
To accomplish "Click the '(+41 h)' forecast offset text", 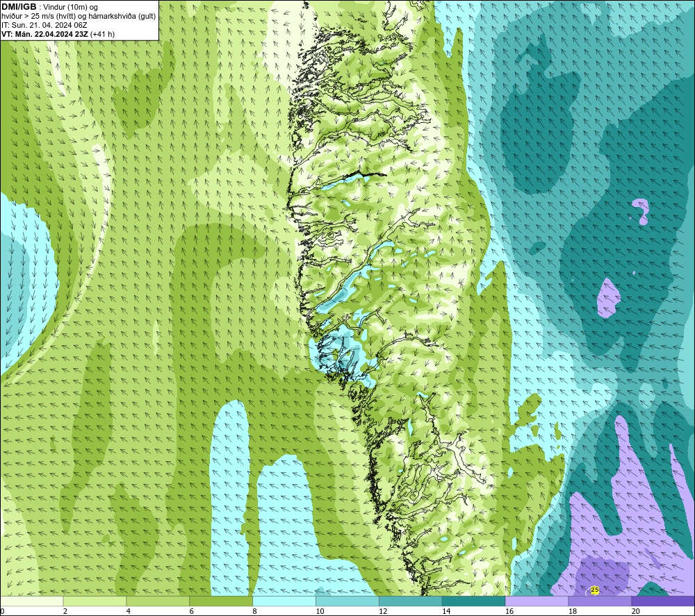I will point(102,34).
